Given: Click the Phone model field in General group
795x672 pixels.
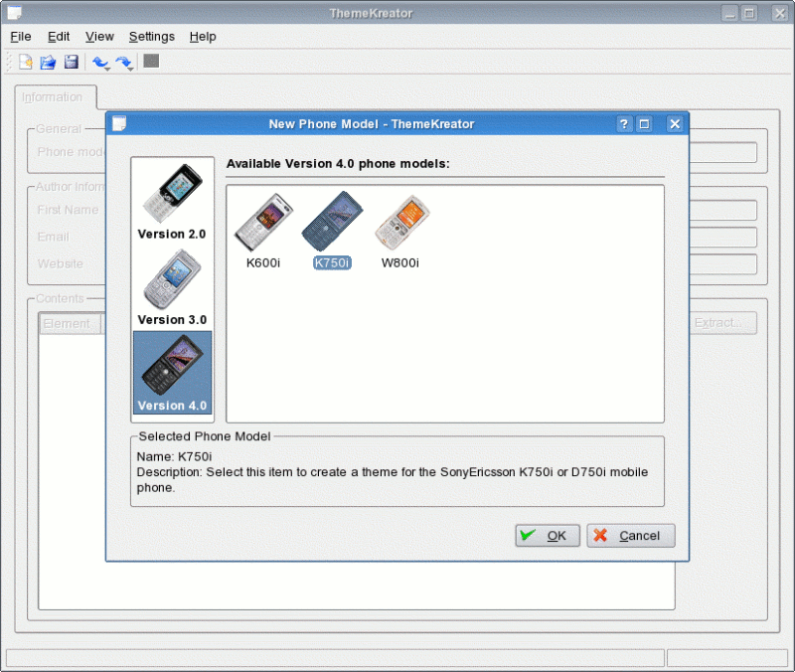Looking at the screenshot, I should [723, 152].
